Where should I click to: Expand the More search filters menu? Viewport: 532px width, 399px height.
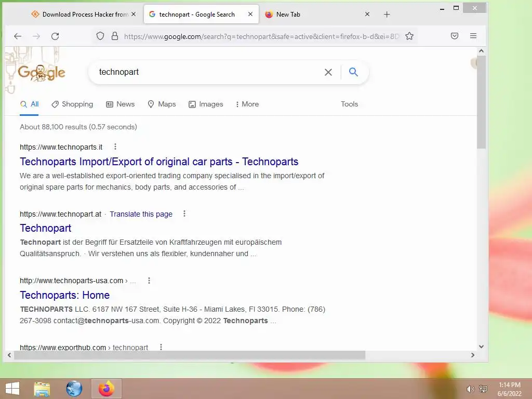click(x=247, y=104)
